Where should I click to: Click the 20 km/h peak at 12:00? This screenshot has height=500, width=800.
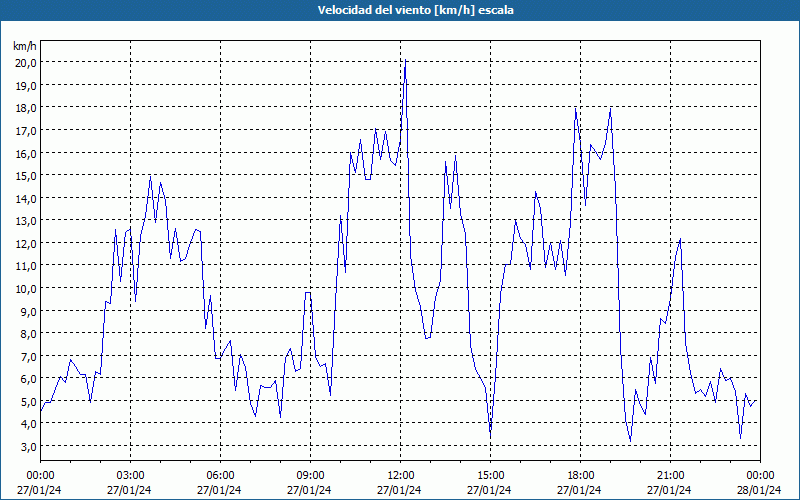(x=405, y=61)
